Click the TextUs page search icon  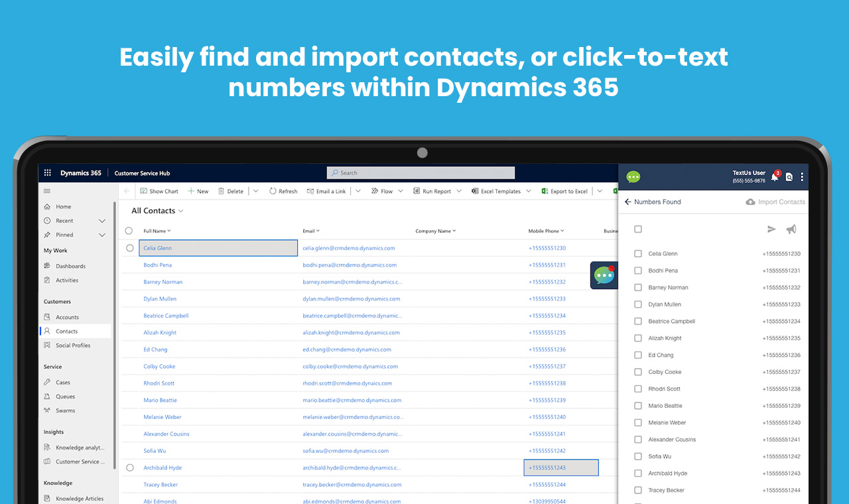point(789,177)
